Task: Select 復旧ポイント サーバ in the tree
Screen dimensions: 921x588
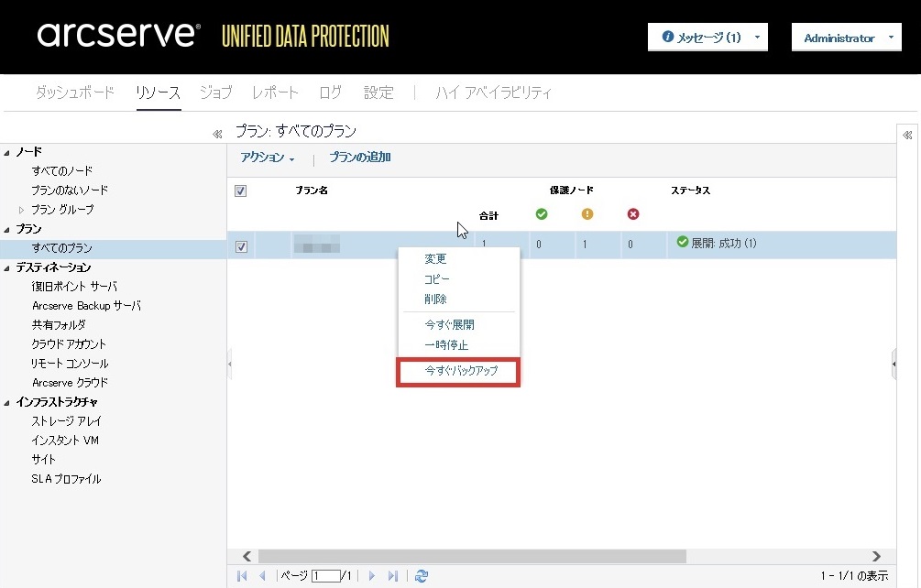Action: tap(74, 287)
